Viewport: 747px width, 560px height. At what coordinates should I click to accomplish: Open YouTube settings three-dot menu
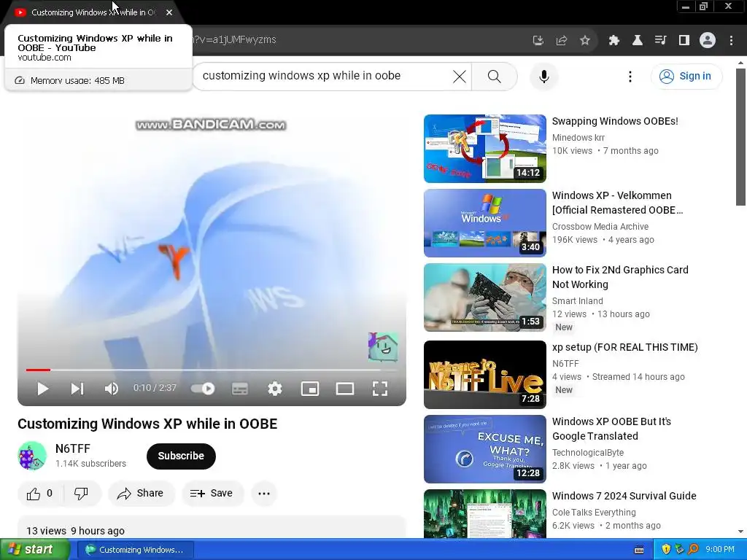click(630, 76)
